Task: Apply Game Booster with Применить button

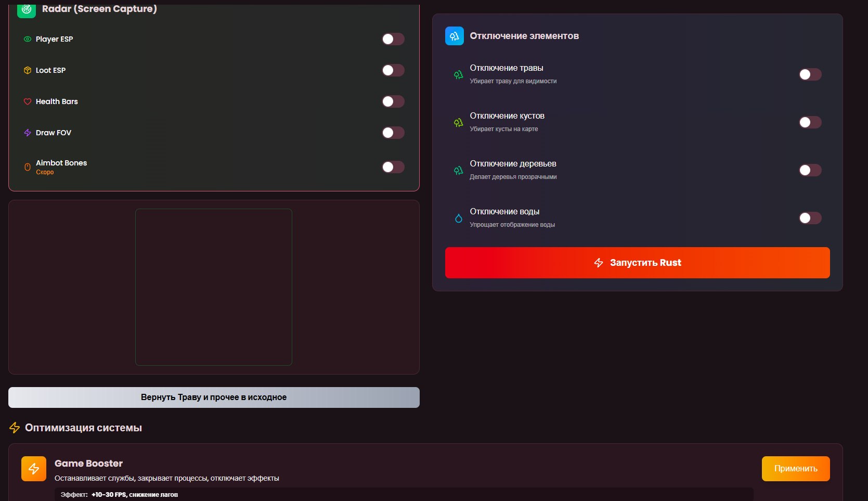Action: click(796, 469)
